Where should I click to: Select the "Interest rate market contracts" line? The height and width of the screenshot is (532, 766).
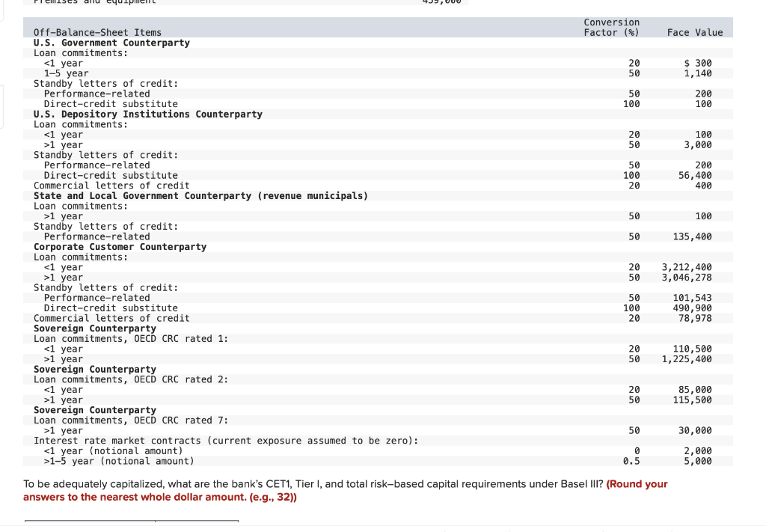[x=226, y=441]
